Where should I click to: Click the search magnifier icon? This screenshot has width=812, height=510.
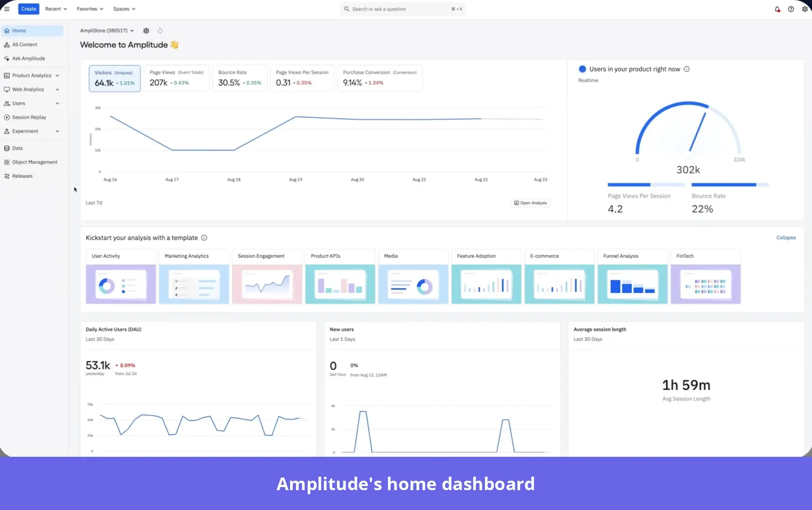pos(346,9)
